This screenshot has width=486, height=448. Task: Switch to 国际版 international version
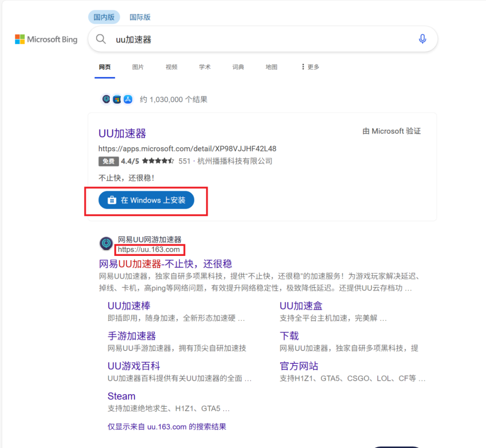tap(140, 17)
